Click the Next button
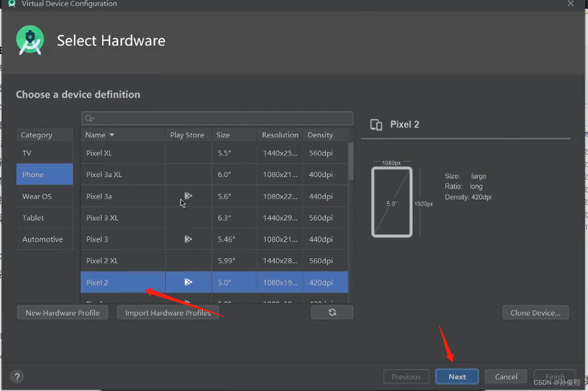Viewport: 588px width, 391px height. click(457, 377)
